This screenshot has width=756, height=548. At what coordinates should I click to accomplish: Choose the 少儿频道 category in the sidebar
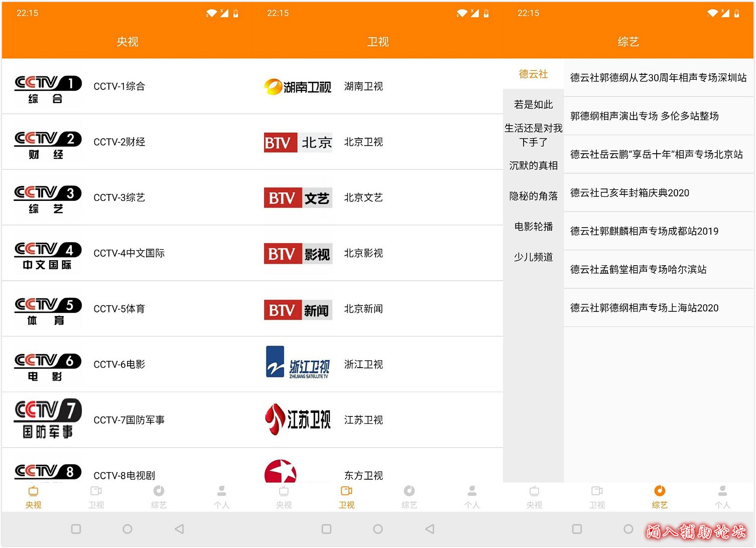(x=533, y=257)
